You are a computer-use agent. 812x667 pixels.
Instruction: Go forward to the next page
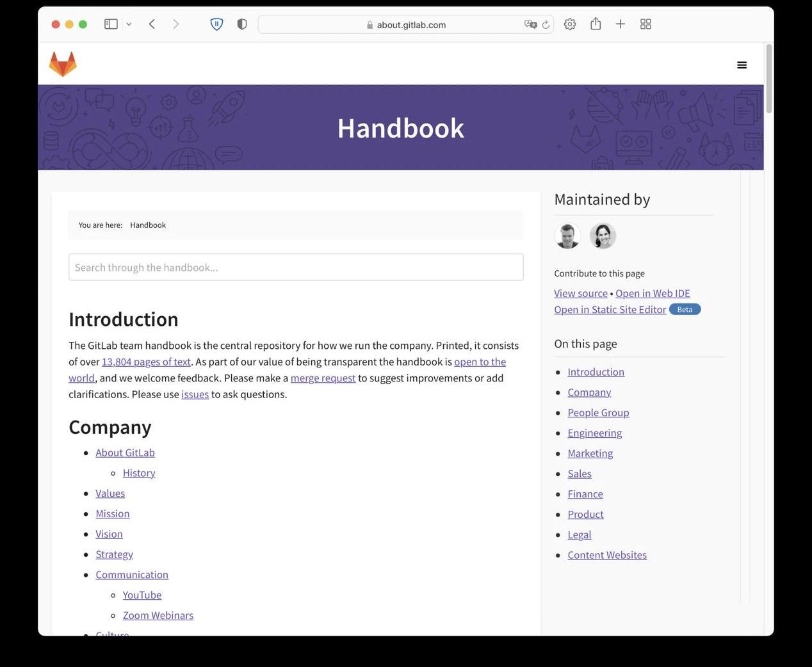click(175, 24)
